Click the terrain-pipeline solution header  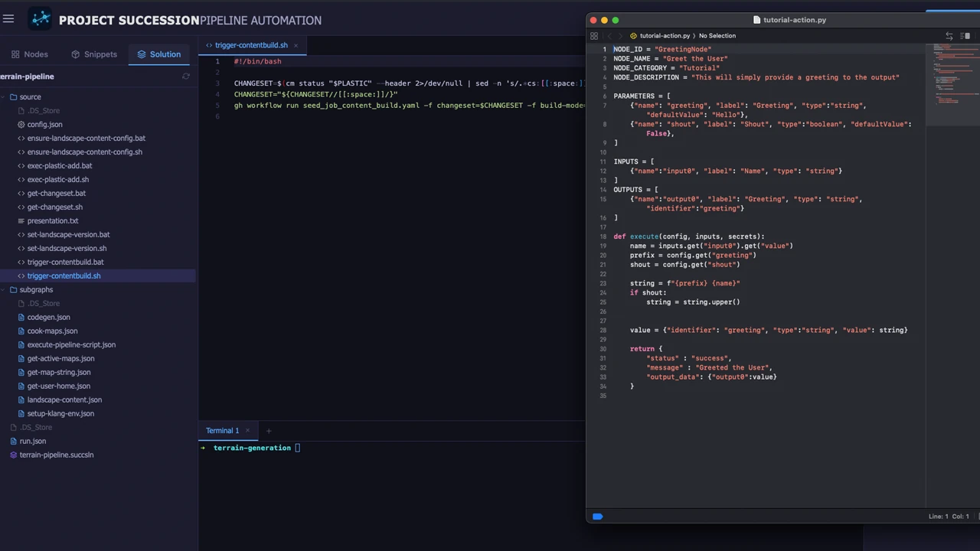click(27, 77)
